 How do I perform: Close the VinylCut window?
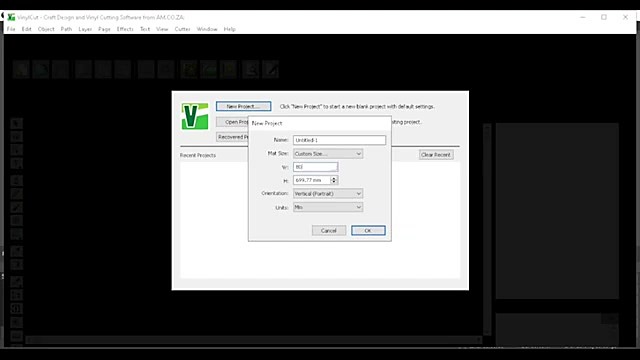pos(625,17)
